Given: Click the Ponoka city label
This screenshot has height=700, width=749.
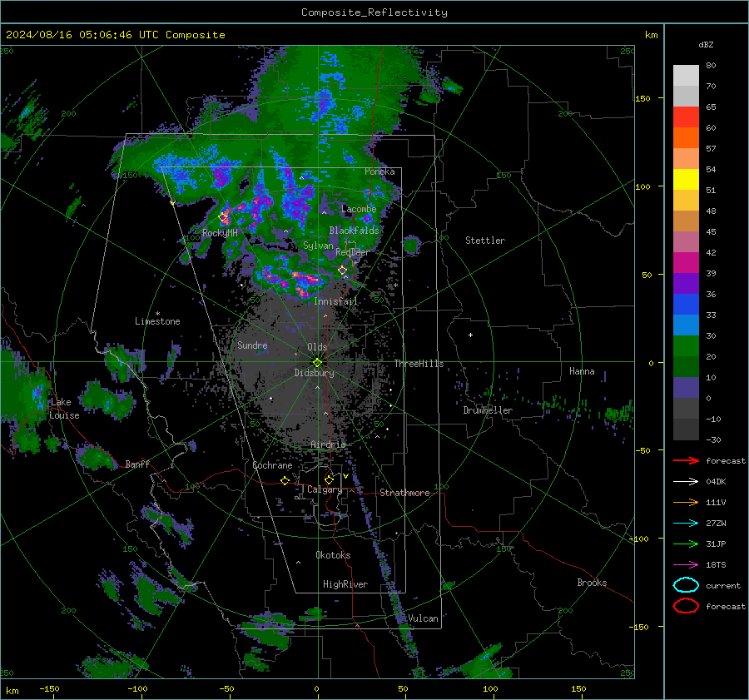Looking at the screenshot, I should pyautogui.click(x=379, y=171).
